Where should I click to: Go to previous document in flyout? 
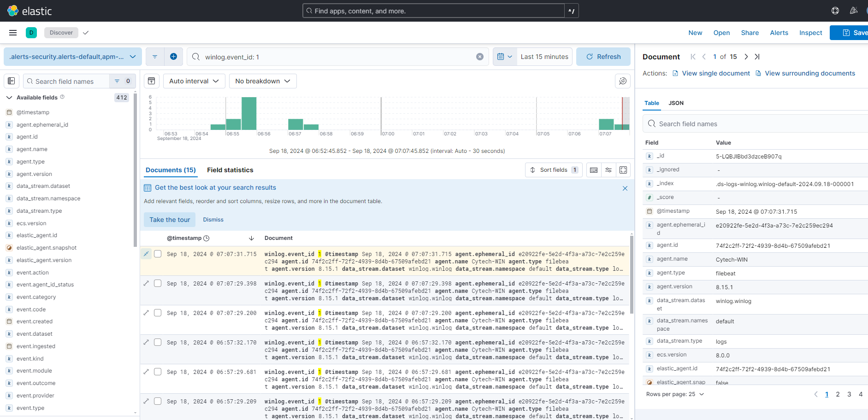pyautogui.click(x=704, y=57)
